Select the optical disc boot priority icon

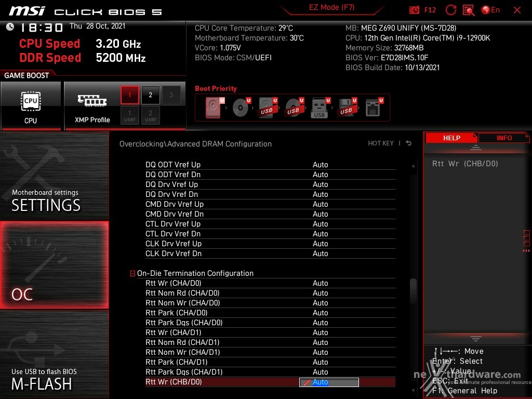pos(241,107)
